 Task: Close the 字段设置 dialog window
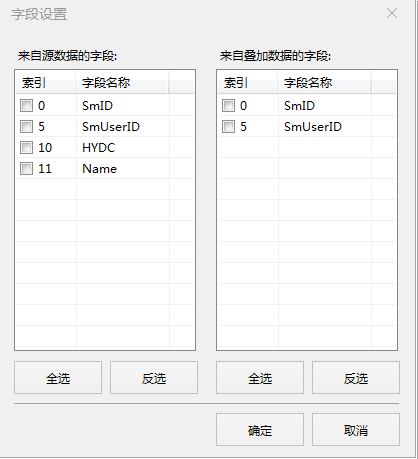(392, 13)
